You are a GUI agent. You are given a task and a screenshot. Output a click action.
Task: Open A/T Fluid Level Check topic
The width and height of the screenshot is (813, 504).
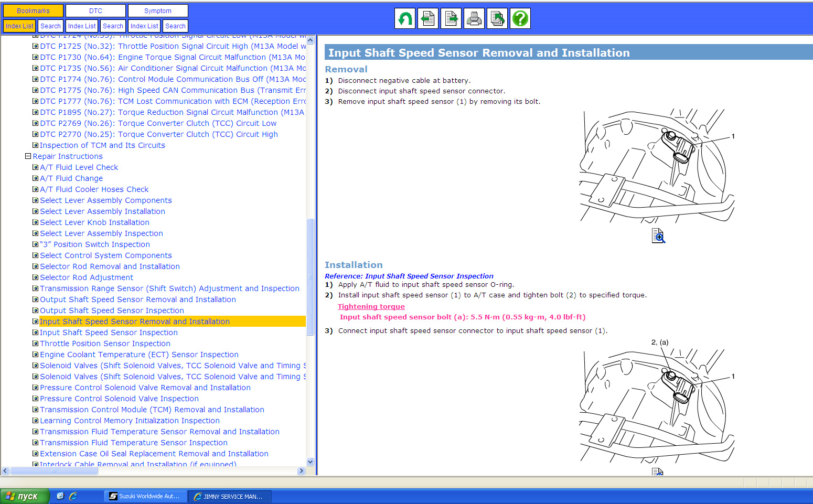tap(79, 167)
